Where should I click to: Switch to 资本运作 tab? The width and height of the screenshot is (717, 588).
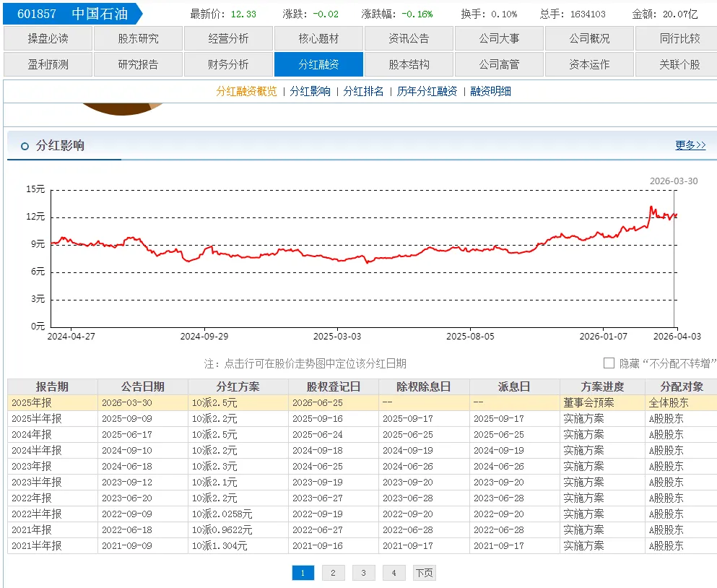pyautogui.click(x=589, y=64)
